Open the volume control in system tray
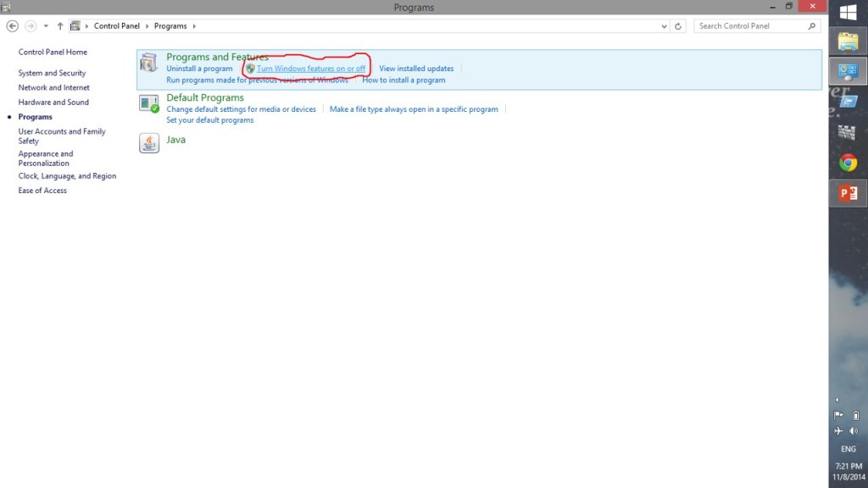The image size is (868, 488). click(855, 431)
